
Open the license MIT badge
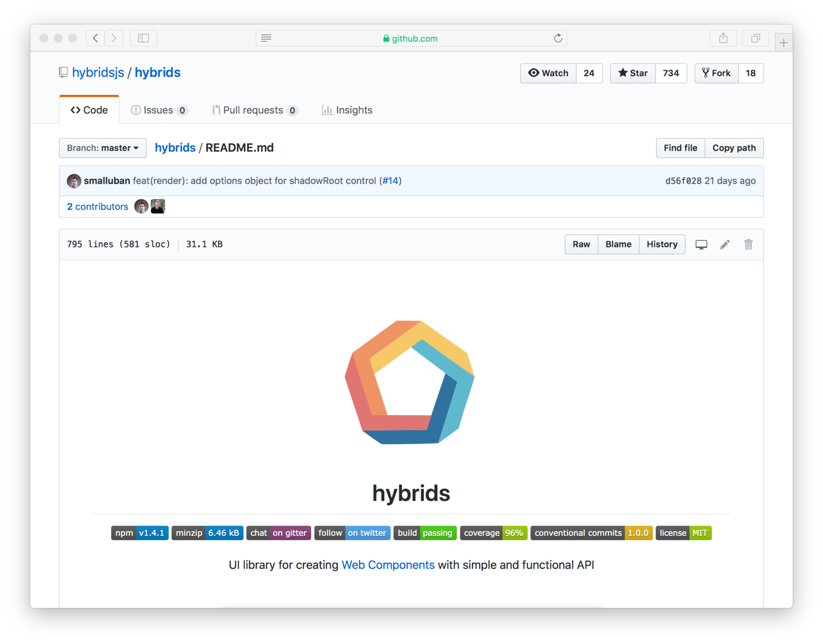point(684,533)
